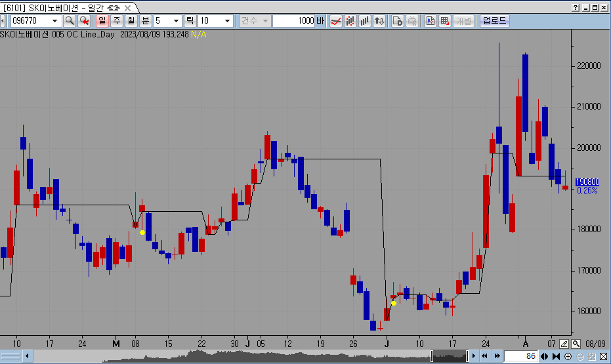The width and height of the screenshot is (611, 364).
Task: Select the daily (일) period toggle
Action: point(102,21)
